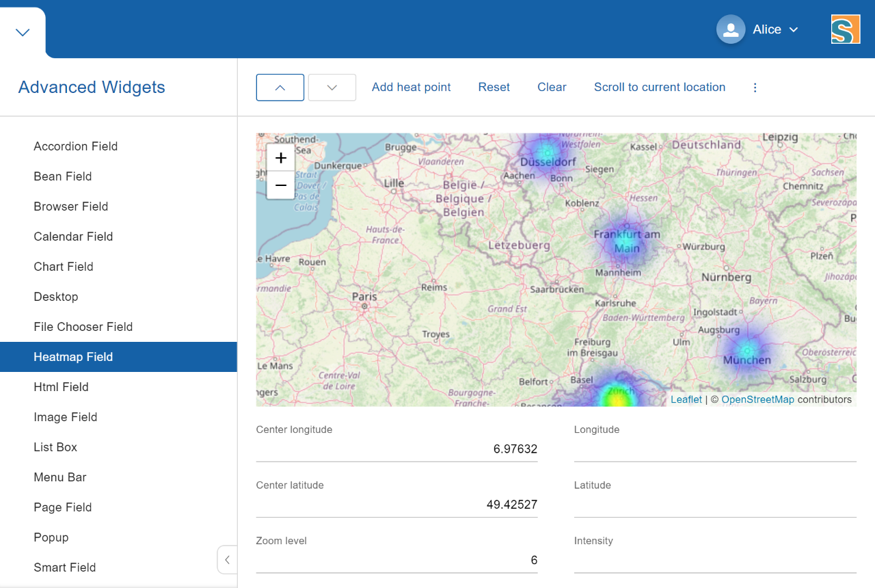Click the Center longitude input field
Screen dimensions: 875x588
click(x=396, y=449)
